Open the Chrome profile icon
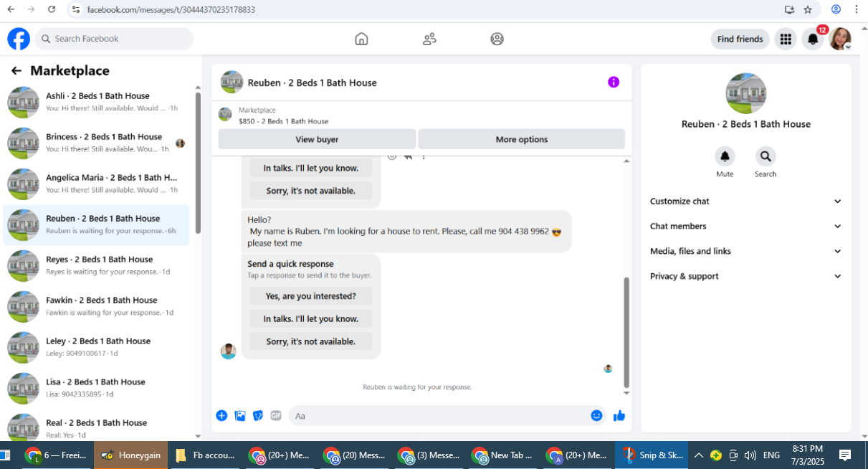This screenshot has width=868, height=469. click(836, 9)
